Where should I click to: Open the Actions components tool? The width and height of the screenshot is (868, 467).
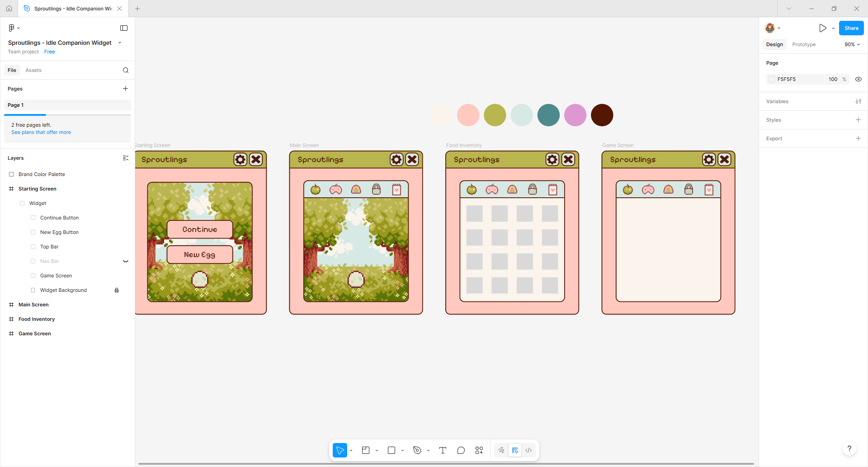479,450
